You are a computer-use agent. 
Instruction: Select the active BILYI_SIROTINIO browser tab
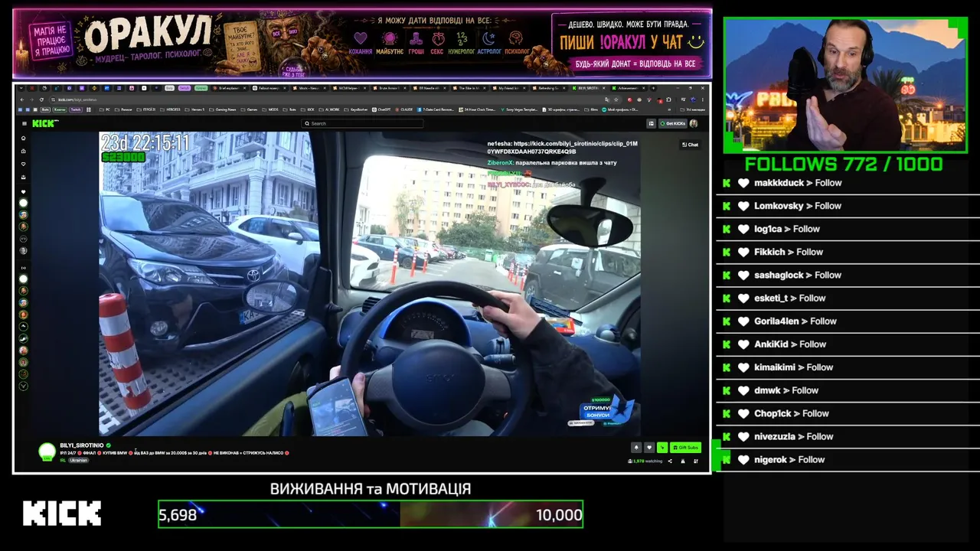pos(590,88)
